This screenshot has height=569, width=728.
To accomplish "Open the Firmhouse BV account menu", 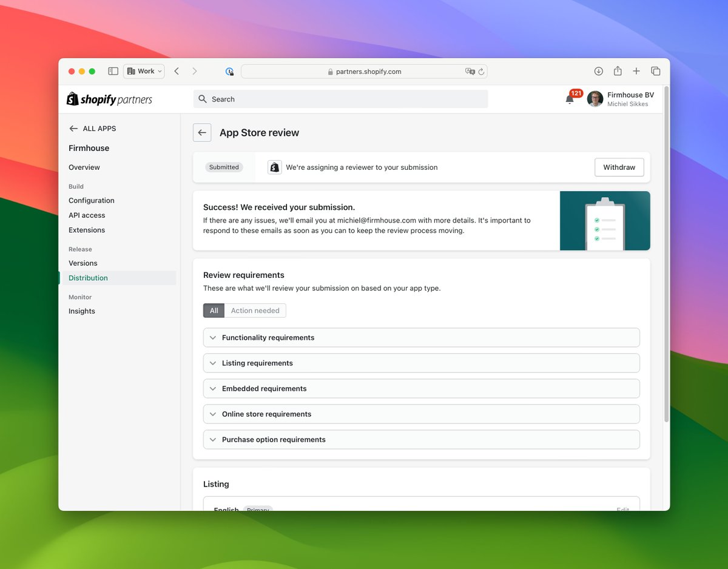I will (621, 99).
